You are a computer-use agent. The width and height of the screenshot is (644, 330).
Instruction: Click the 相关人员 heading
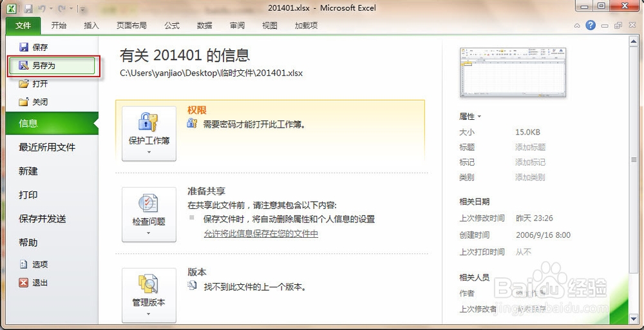475,277
